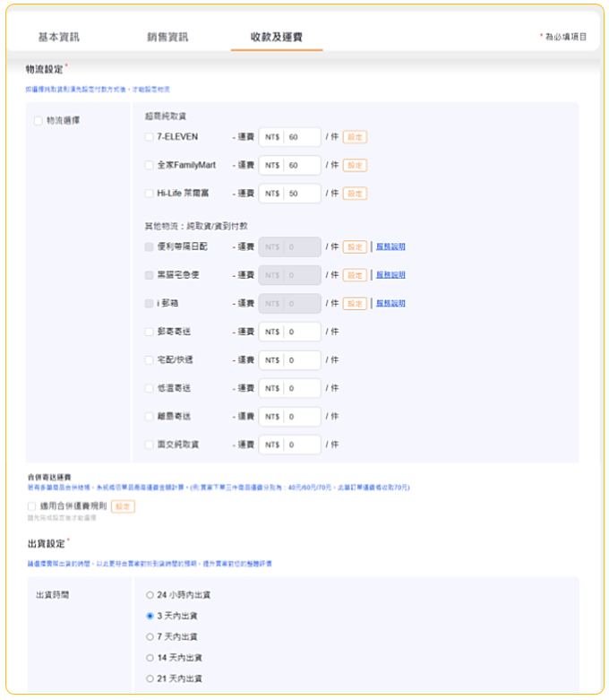Toggle the 物流選擇 select-all checkbox
This screenshot has height=700, width=609.
pos(38,120)
